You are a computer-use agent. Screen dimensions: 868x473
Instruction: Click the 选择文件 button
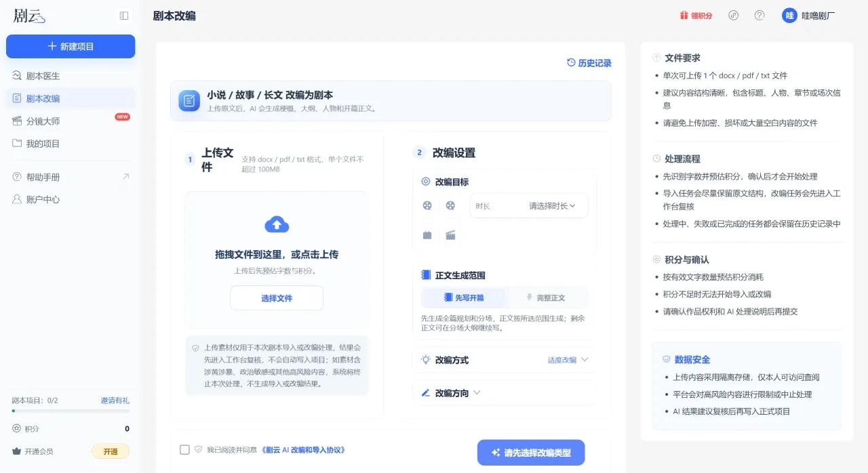coord(277,298)
